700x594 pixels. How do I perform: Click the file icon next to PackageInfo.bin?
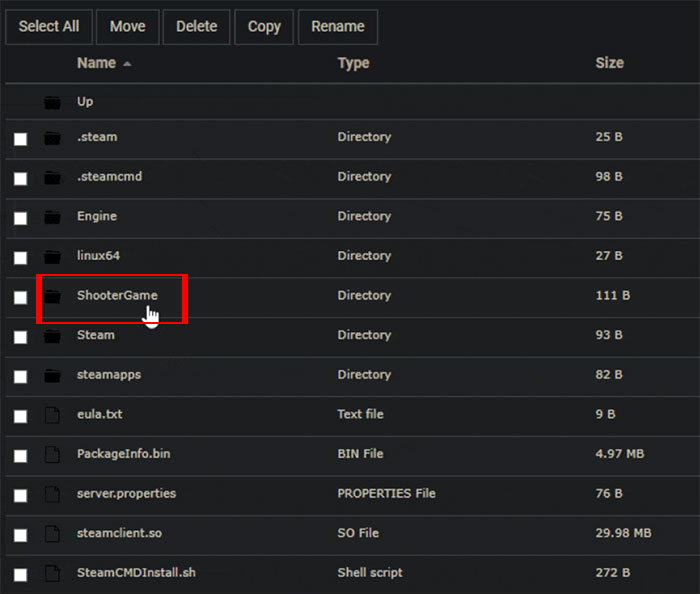pyautogui.click(x=52, y=455)
